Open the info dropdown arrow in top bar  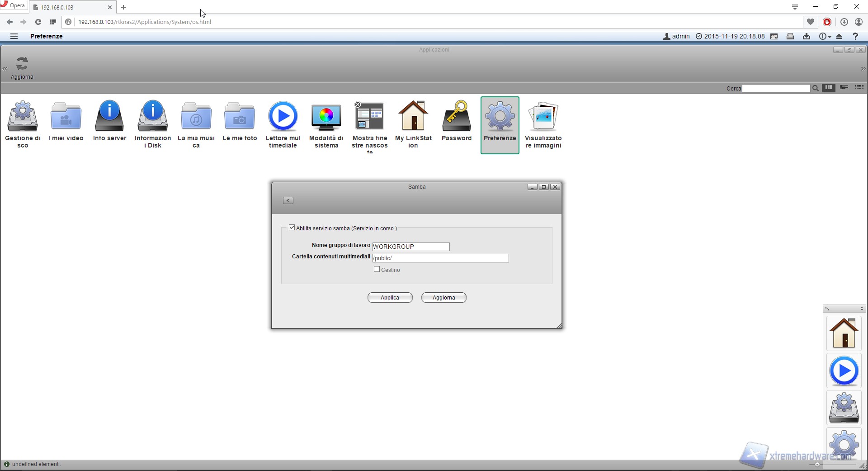830,37
